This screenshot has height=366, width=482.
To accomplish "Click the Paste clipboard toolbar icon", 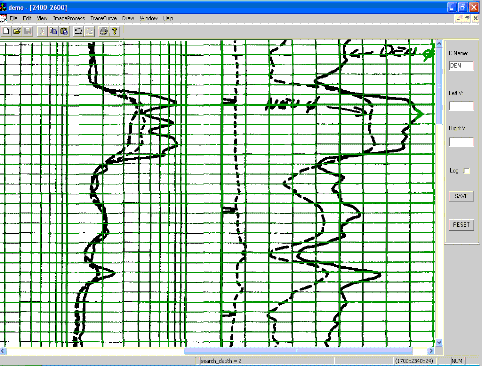I will coord(64,31).
